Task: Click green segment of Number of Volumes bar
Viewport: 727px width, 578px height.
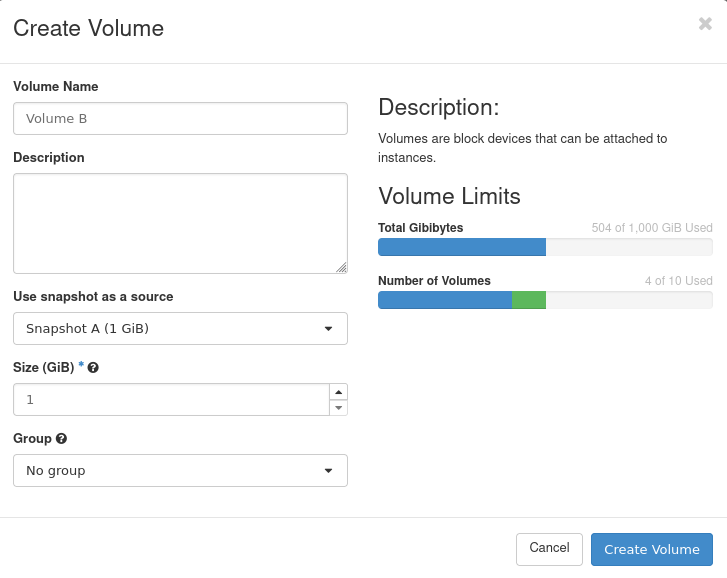Action: pos(528,300)
